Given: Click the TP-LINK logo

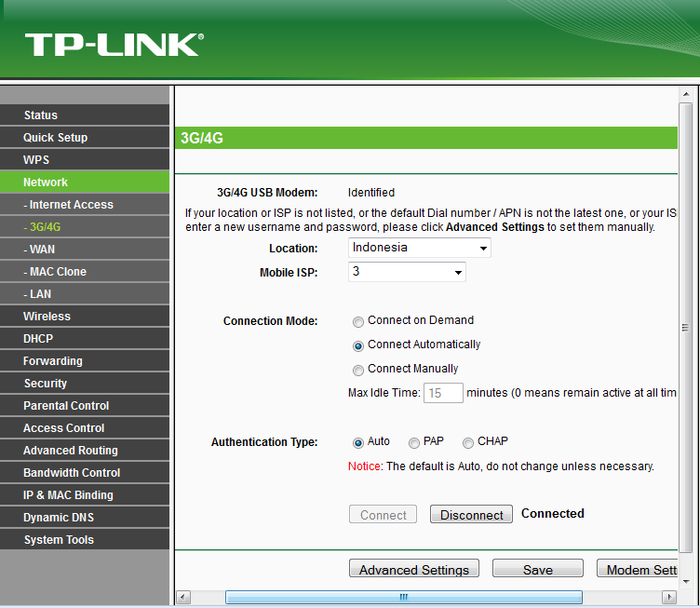Looking at the screenshot, I should pos(114,44).
